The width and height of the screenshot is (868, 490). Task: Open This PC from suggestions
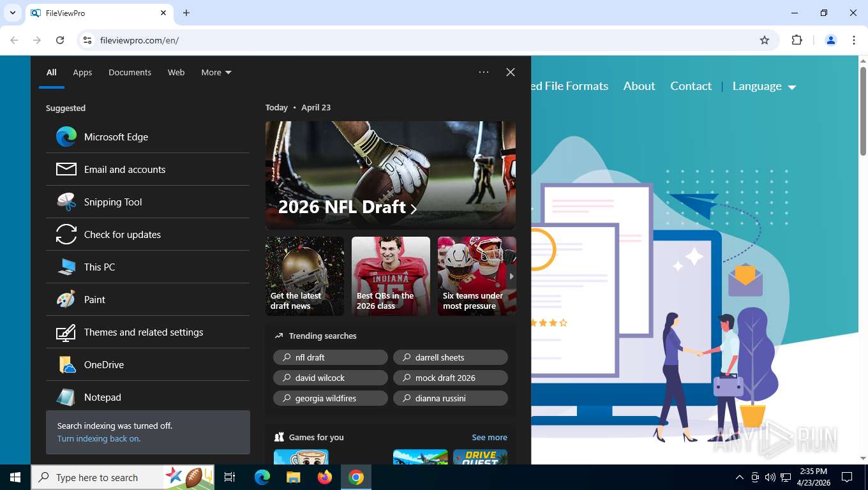click(147, 267)
